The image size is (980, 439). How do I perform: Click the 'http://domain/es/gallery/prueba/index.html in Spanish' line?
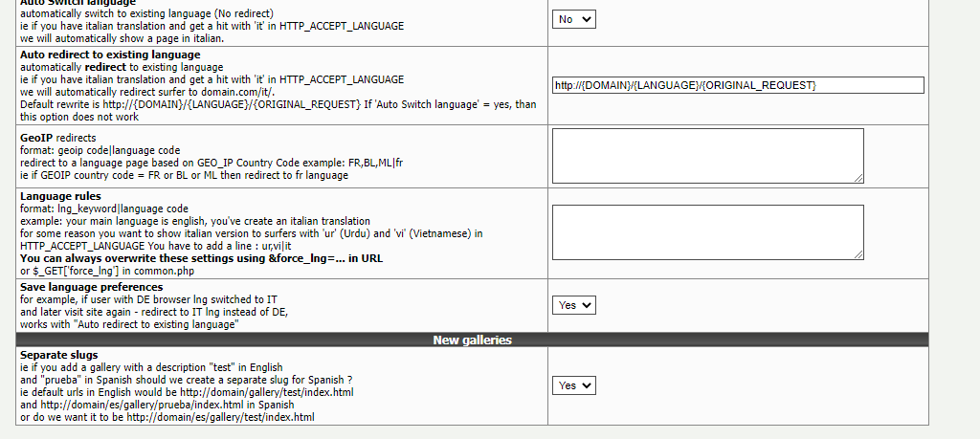(157, 405)
